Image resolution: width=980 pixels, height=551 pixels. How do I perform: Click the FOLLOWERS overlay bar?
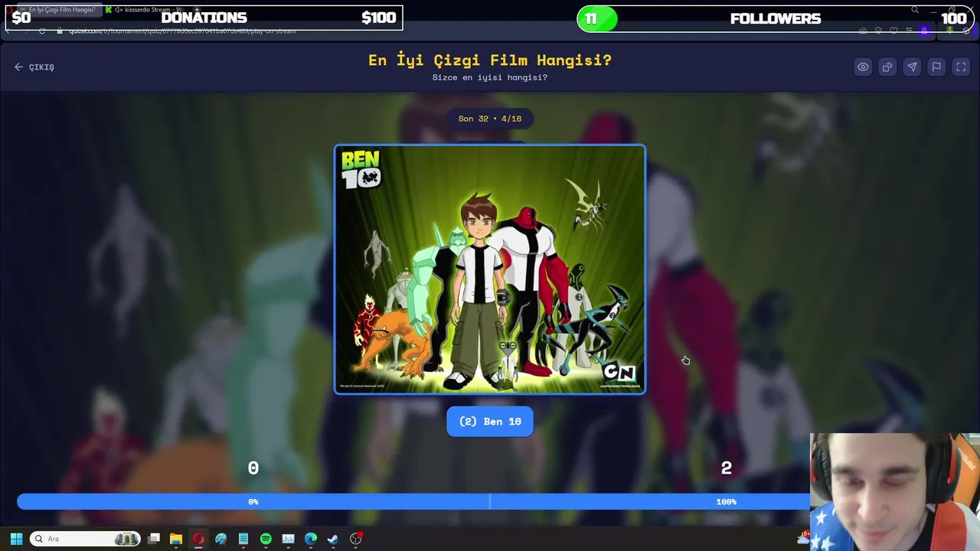tap(776, 18)
